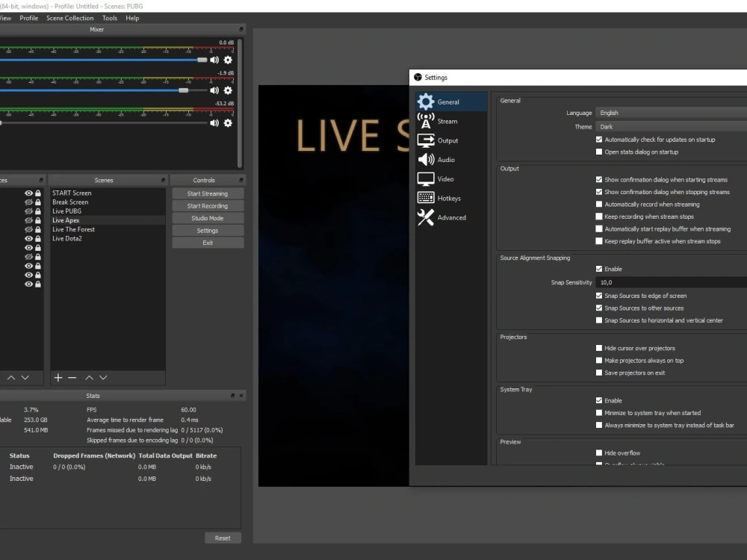The image size is (747, 560).
Task: Move source down in Sources panel
Action: click(x=25, y=378)
